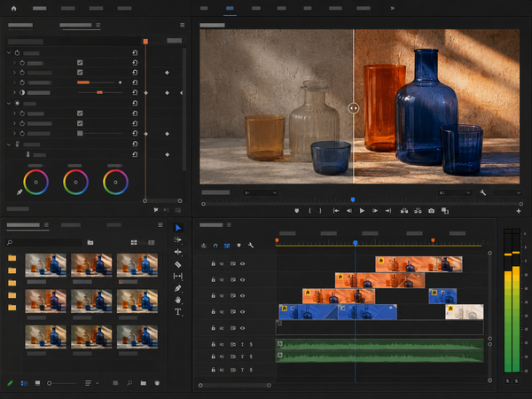Open the timeline panel menu icon

point(229,224)
